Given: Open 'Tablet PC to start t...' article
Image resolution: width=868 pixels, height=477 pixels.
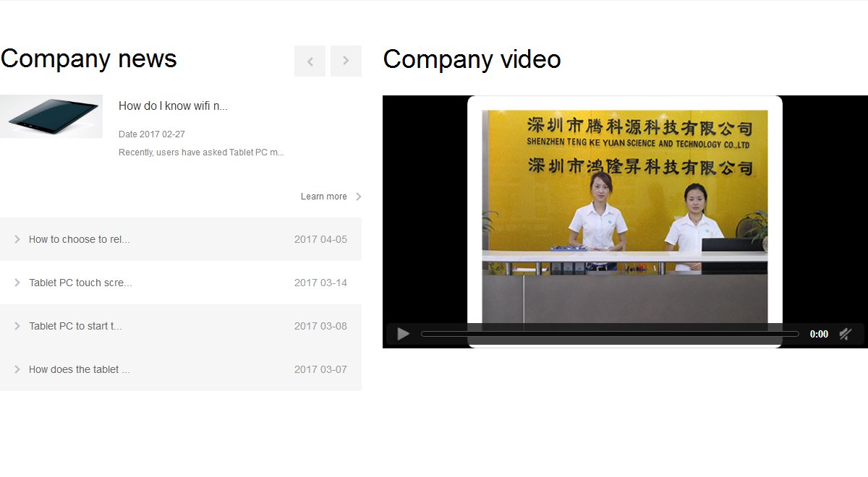Looking at the screenshot, I should 75,326.
